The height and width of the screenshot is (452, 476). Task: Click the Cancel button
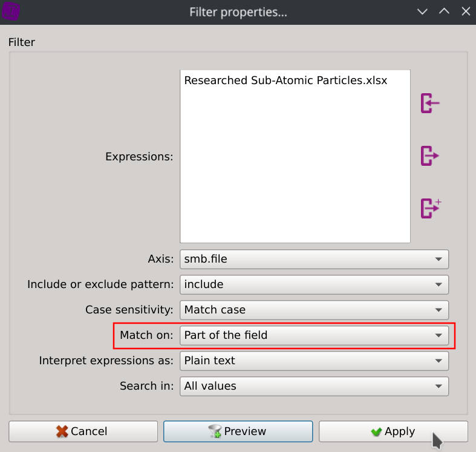coord(83,431)
